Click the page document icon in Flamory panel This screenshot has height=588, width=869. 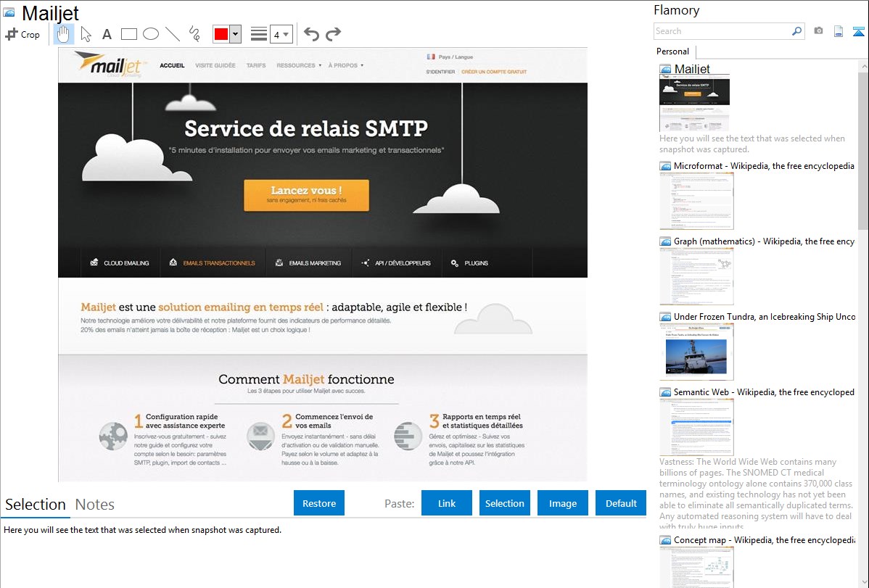839,31
